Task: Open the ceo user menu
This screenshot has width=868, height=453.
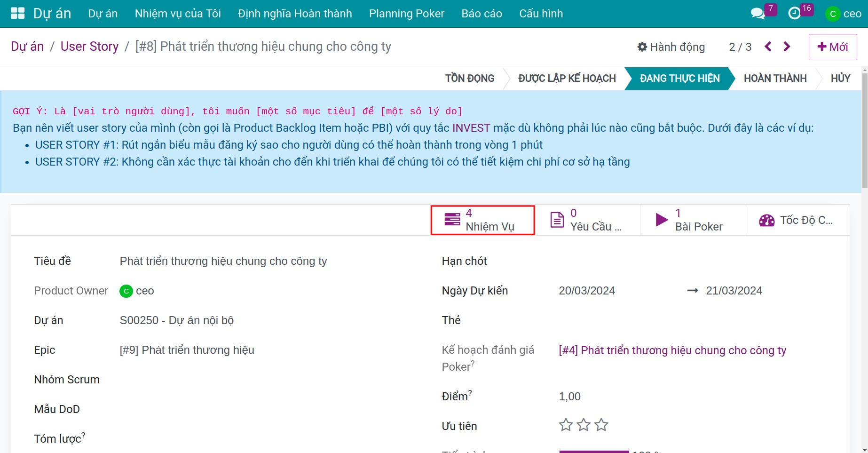Action: (844, 14)
